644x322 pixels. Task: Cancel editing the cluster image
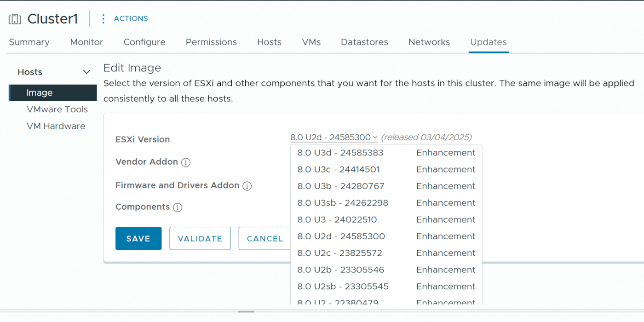(264, 238)
